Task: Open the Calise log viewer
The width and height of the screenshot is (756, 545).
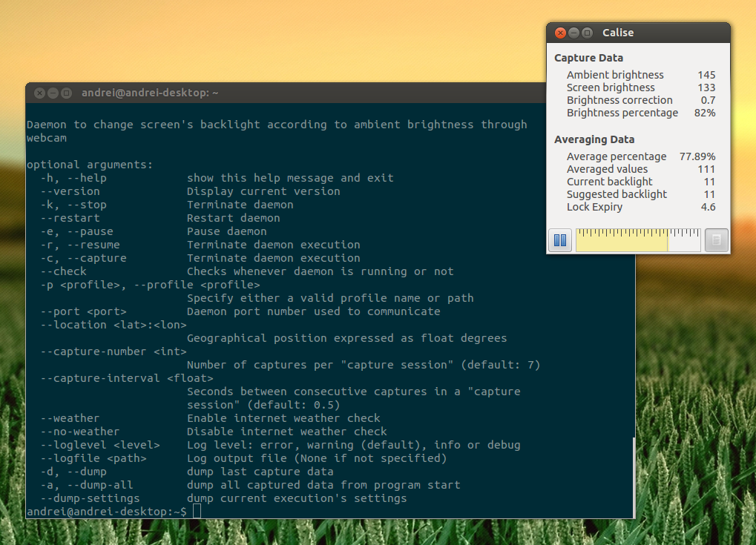Action: coord(715,240)
